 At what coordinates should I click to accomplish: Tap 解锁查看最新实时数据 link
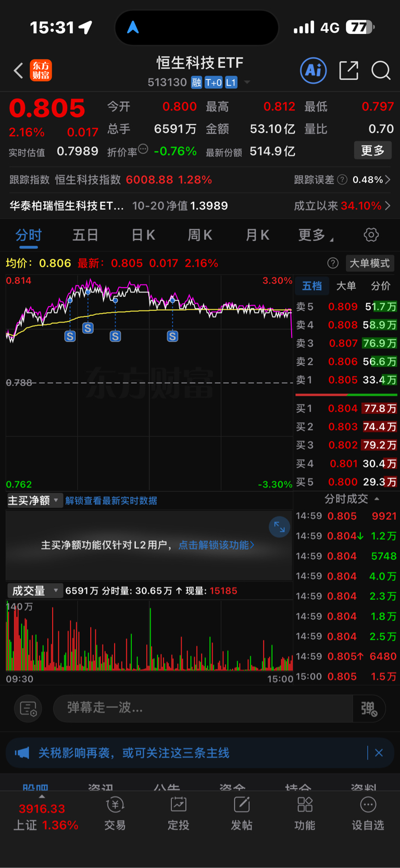pyautogui.click(x=111, y=500)
